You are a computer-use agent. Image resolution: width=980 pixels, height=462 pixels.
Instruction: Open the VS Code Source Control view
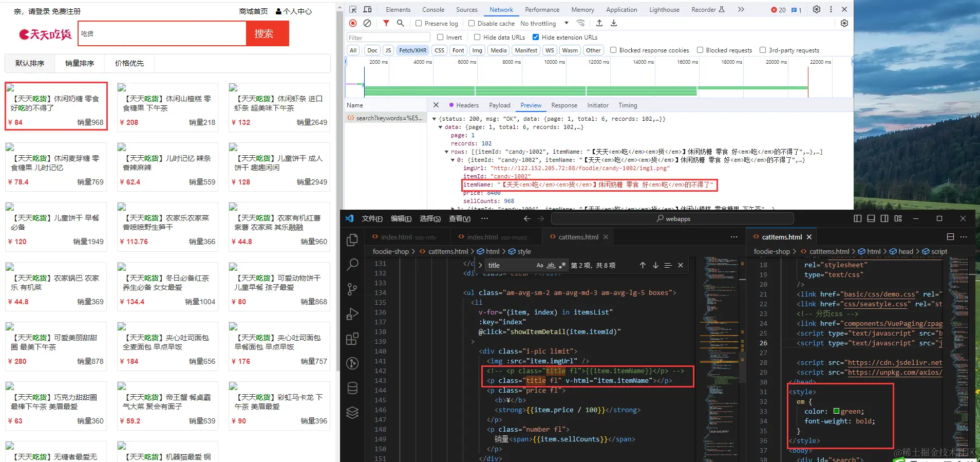(x=352, y=289)
